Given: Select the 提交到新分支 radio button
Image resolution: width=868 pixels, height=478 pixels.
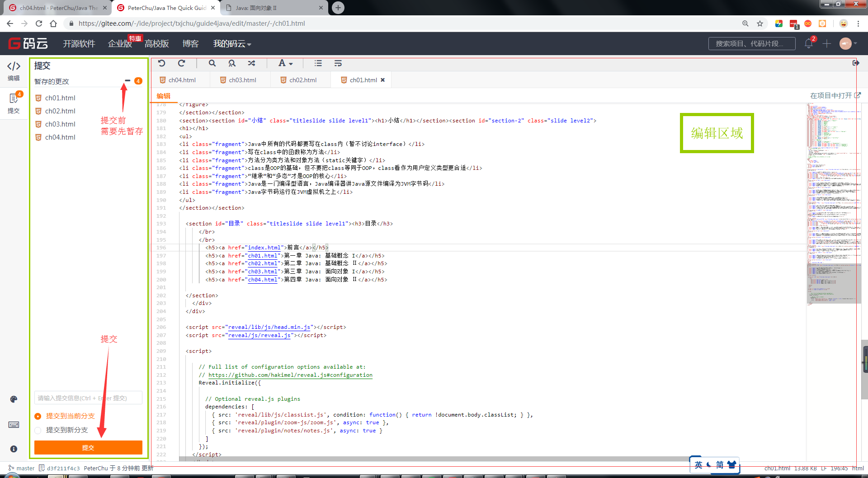Looking at the screenshot, I should [x=38, y=430].
